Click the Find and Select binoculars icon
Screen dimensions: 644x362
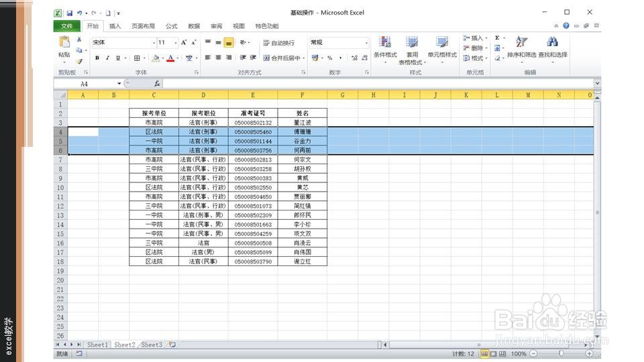(x=552, y=42)
